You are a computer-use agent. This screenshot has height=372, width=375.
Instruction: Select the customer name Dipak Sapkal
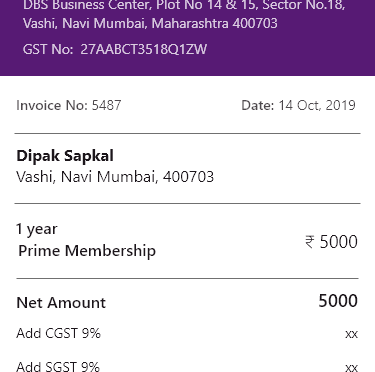65,156
